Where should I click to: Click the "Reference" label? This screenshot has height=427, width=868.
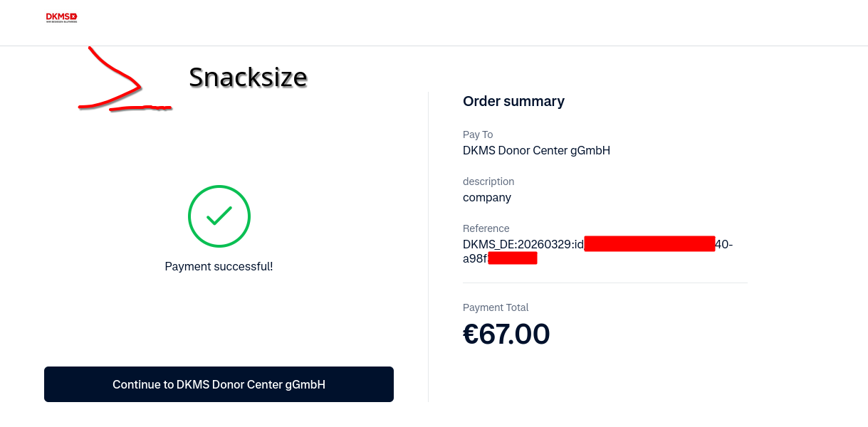tap(486, 228)
